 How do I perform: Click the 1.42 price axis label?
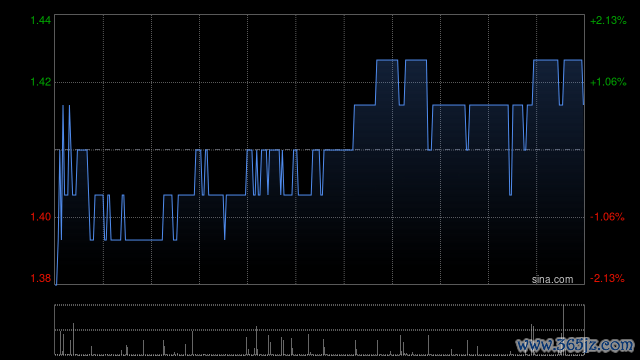[x=41, y=82]
